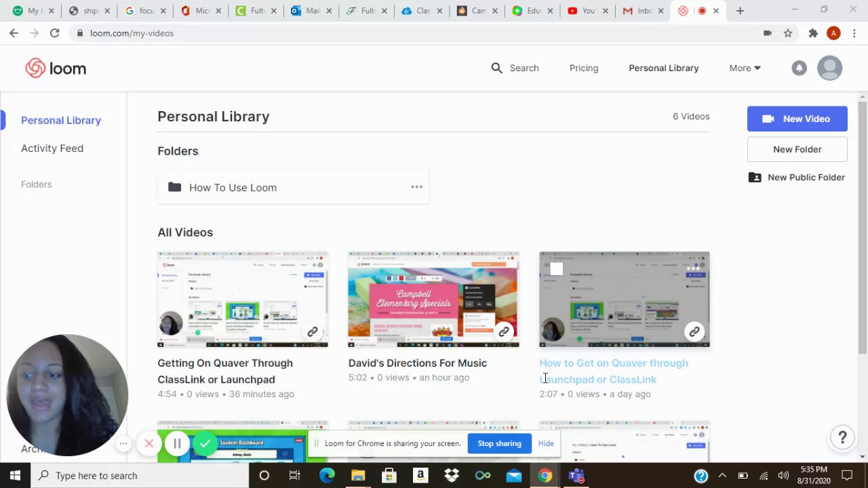Open Getting On Quaver video thumbnail
Image resolution: width=868 pixels, height=488 pixels.
[243, 300]
